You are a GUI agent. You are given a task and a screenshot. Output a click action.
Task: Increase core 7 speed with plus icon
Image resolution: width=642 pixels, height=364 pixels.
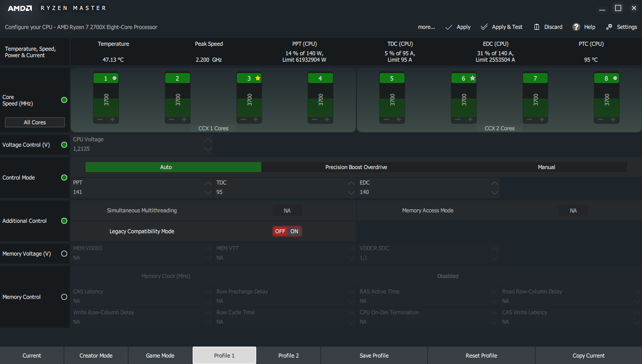[541, 119]
